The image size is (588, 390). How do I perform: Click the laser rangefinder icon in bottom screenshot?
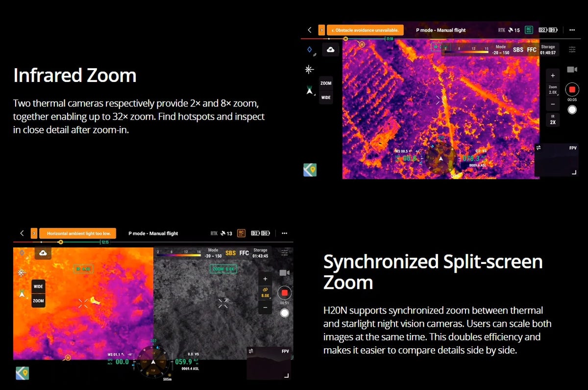click(x=22, y=273)
